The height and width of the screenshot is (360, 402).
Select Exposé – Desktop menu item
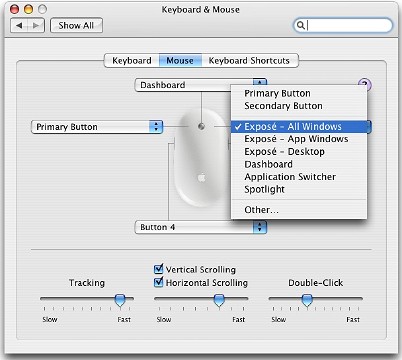(299, 152)
